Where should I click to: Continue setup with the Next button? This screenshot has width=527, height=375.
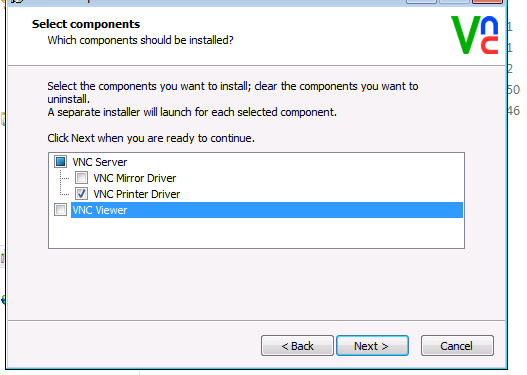(372, 345)
